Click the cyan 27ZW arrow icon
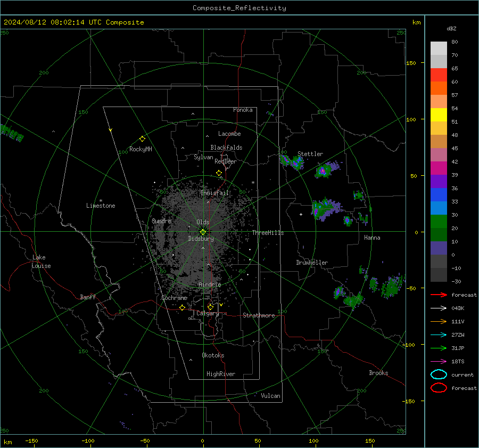479x448 pixels. point(439,335)
